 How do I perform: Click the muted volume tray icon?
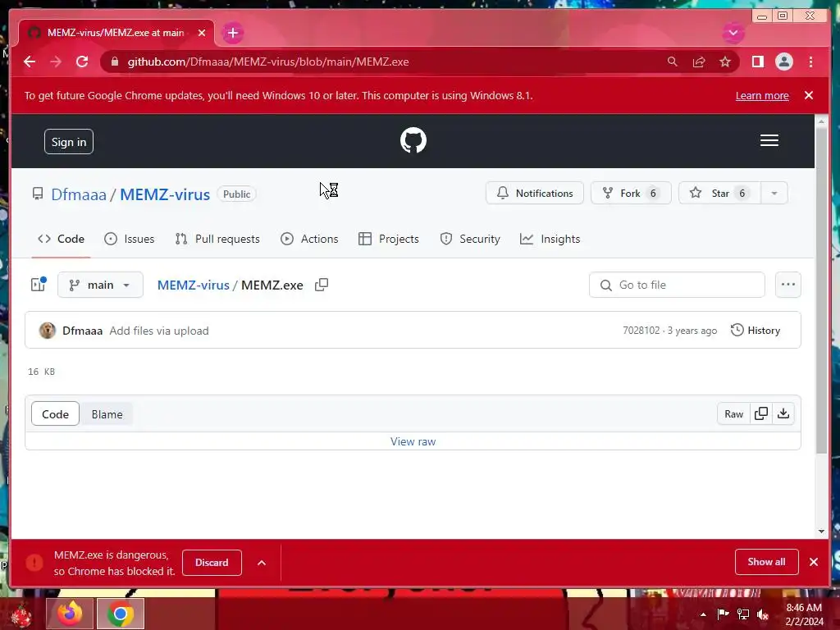click(762, 614)
